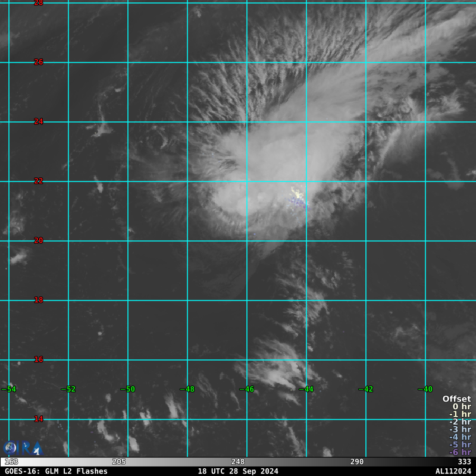
Task: Click longitude label -42
Action: 366,389
